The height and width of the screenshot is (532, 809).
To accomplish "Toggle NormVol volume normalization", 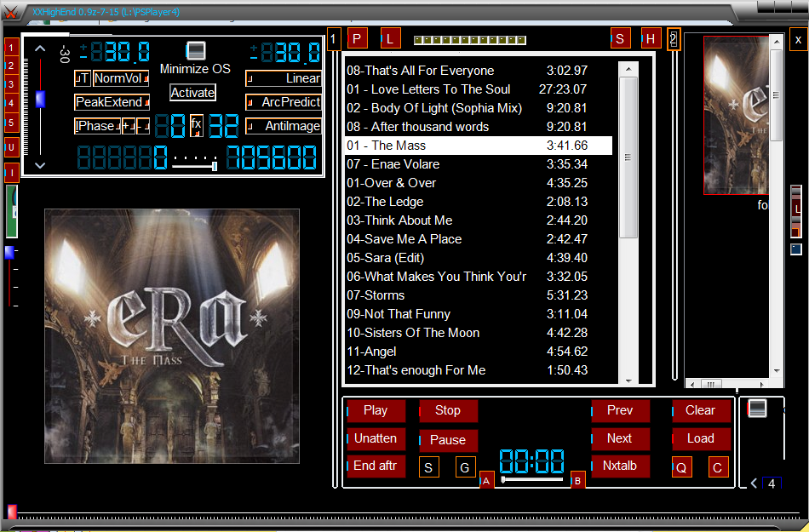I will tap(121, 78).
